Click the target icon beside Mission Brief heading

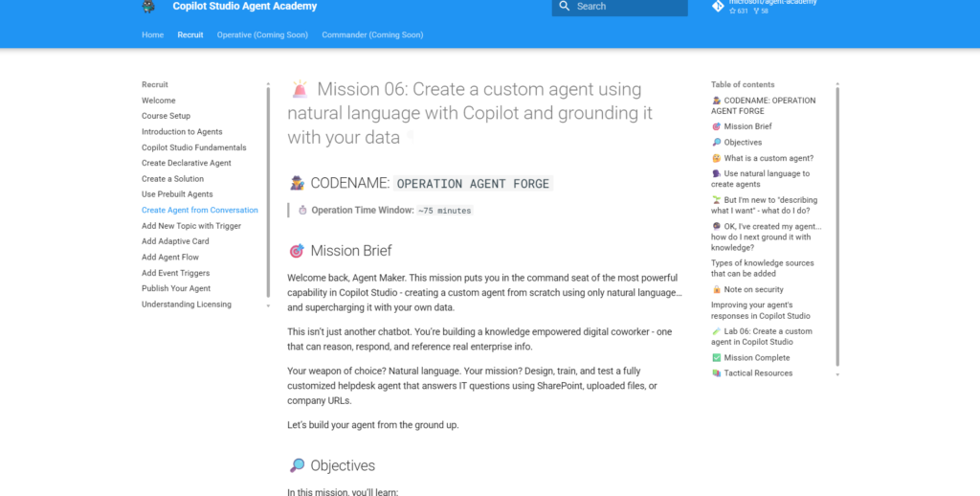click(297, 251)
